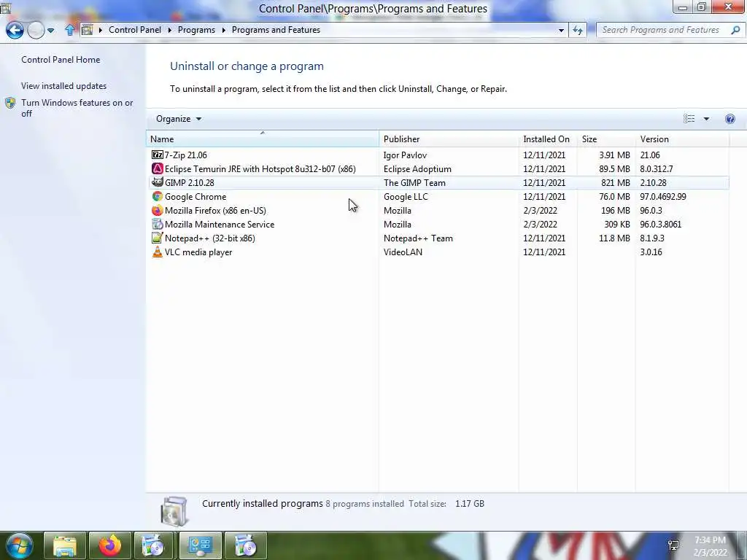Select the Google Chrome entry name
Viewport: 747px width, 560px height.
click(x=196, y=196)
